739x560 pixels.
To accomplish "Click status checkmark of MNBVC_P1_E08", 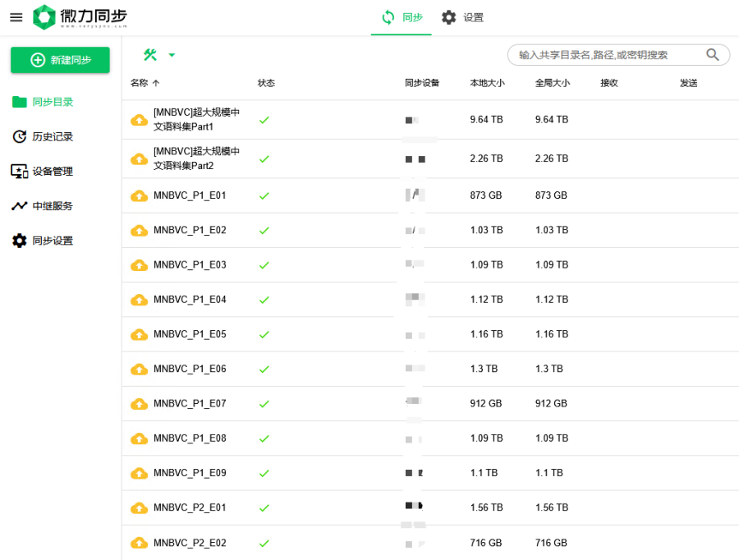I will 264,438.
